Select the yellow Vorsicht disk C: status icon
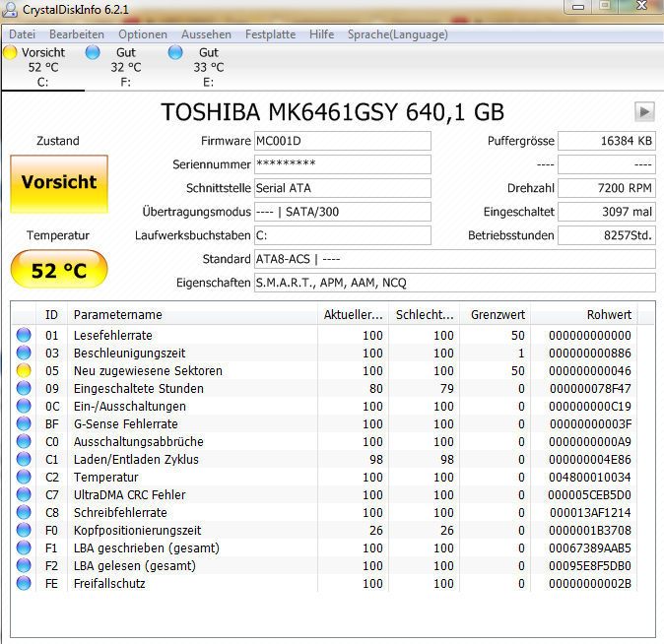The width and height of the screenshot is (664, 644). pyautogui.click(x=10, y=52)
